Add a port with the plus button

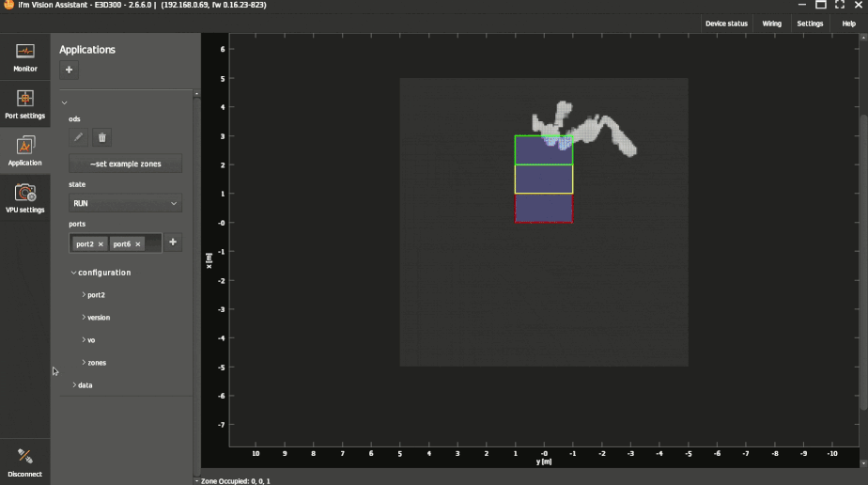(x=173, y=242)
